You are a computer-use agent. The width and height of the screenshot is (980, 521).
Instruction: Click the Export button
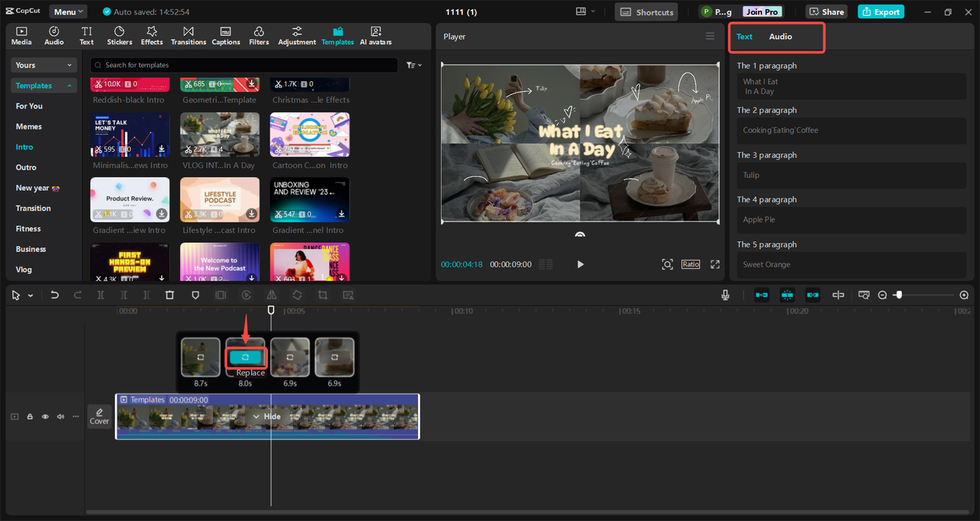pos(880,11)
